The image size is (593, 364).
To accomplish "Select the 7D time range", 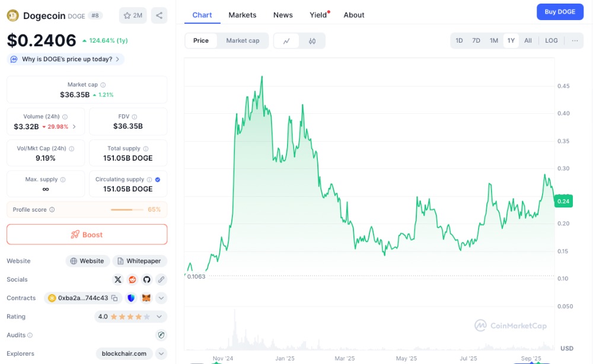I will [x=476, y=41].
